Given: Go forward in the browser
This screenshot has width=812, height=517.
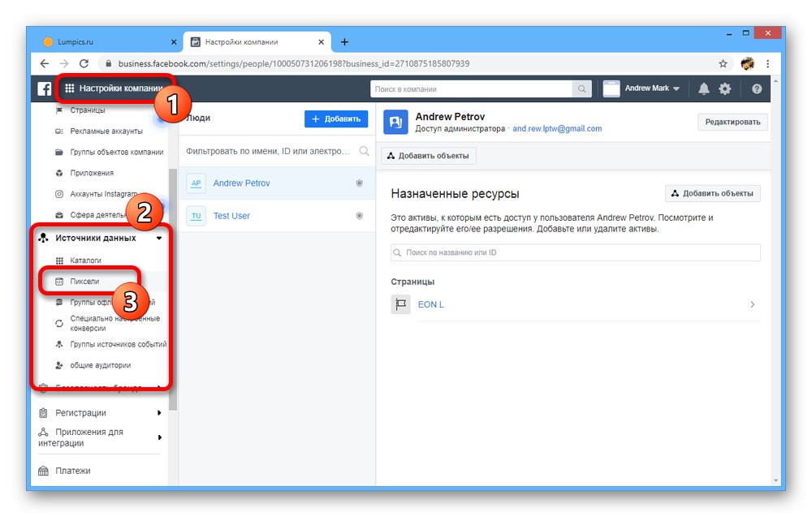Looking at the screenshot, I should (x=64, y=63).
